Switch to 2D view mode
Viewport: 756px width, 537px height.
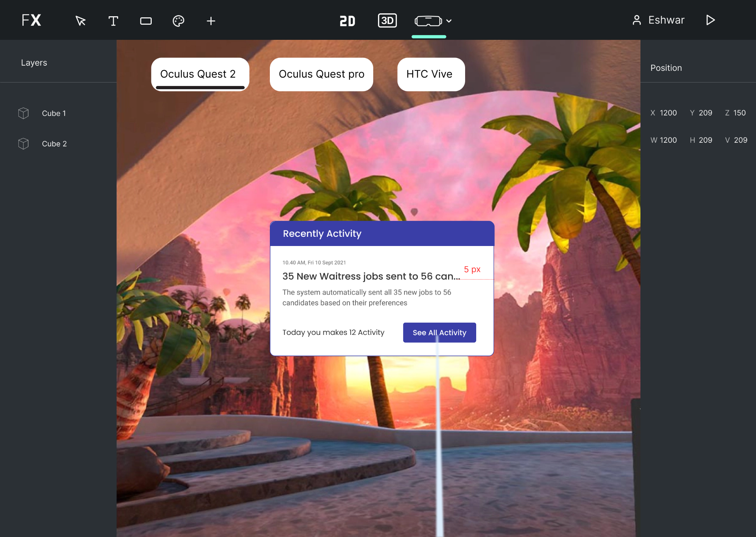[x=347, y=21]
